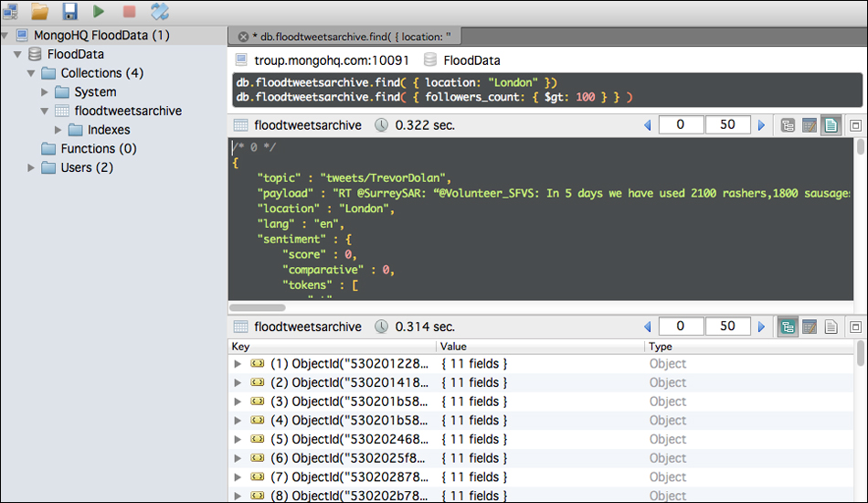This screenshot has height=503, width=868.
Task: Open a file with the folder icon
Action: 40,11
